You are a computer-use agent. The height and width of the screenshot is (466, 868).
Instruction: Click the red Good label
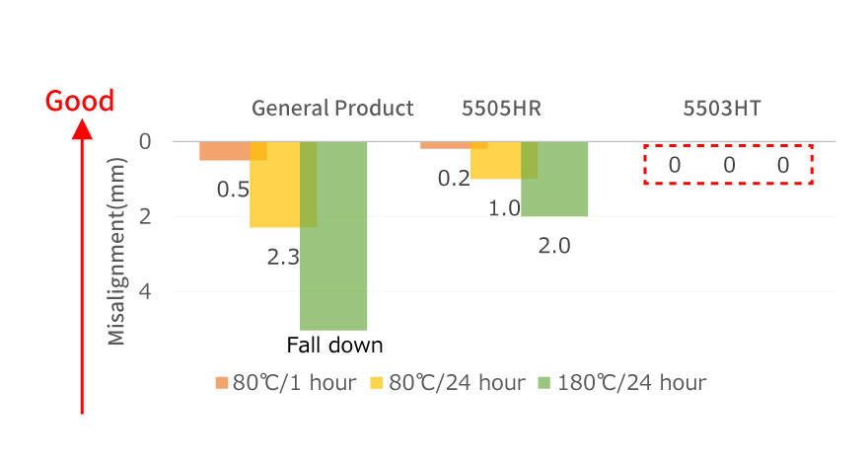point(80,101)
